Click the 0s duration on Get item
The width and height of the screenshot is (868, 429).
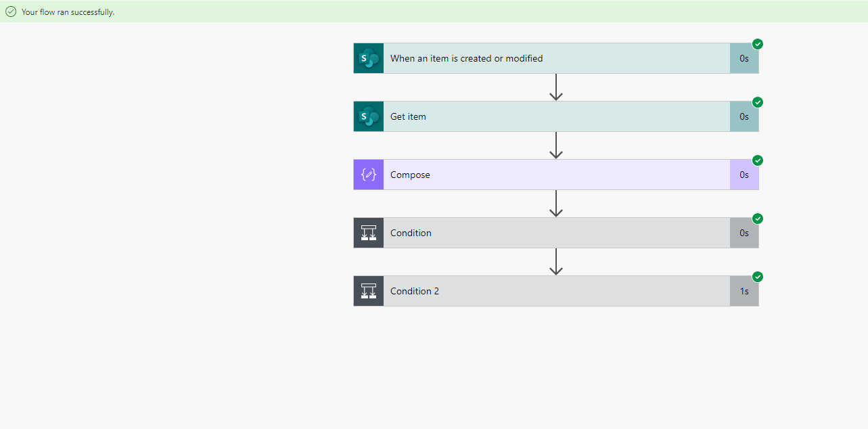pyautogui.click(x=744, y=116)
